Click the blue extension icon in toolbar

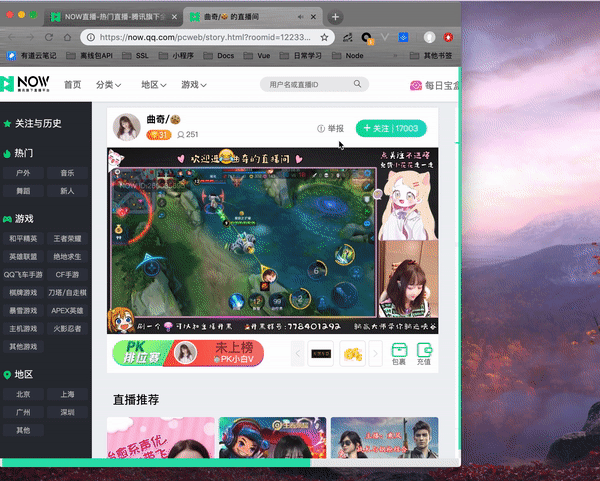(403, 37)
